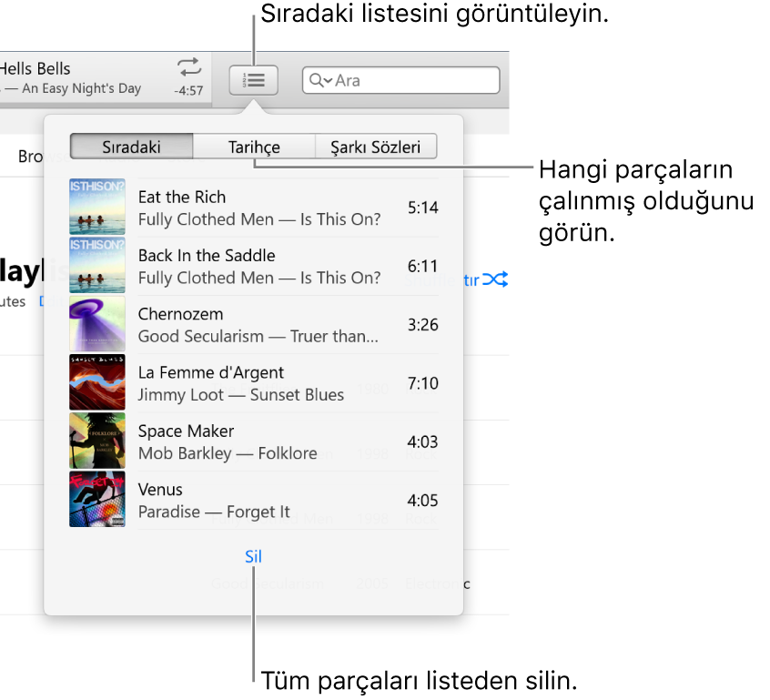The height and width of the screenshot is (700, 770).
Task: Select the song title La Femme d'Argent
Action: pos(211,372)
